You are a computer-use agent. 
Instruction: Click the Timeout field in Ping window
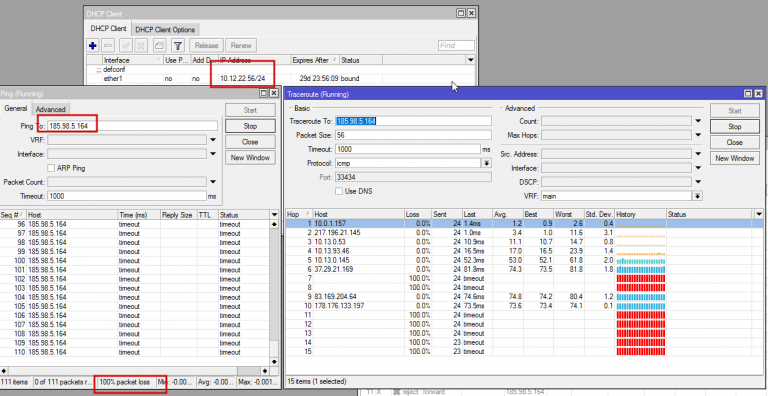coord(127,196)
